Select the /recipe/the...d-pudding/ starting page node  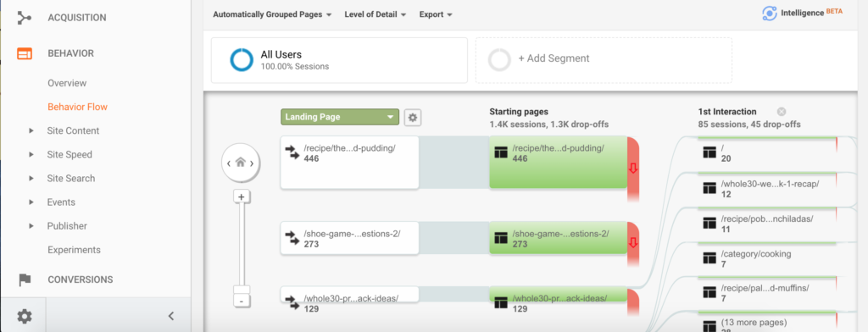[558, 162]
